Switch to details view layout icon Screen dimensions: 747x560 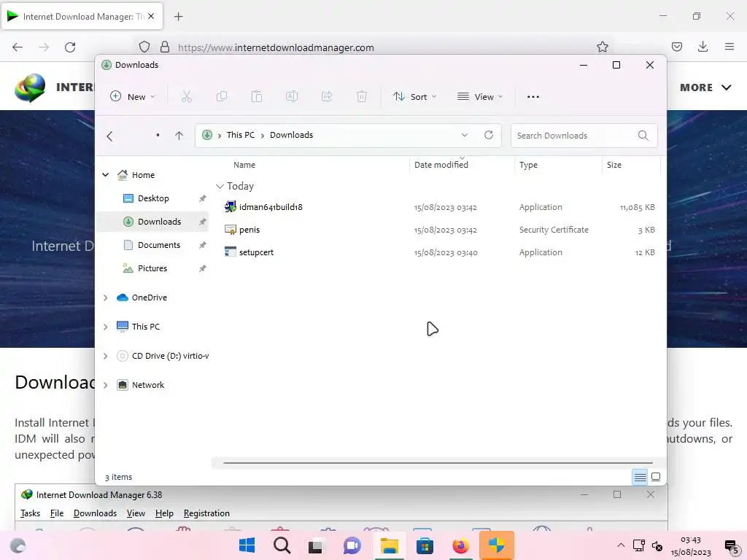(x=640, y=477)
